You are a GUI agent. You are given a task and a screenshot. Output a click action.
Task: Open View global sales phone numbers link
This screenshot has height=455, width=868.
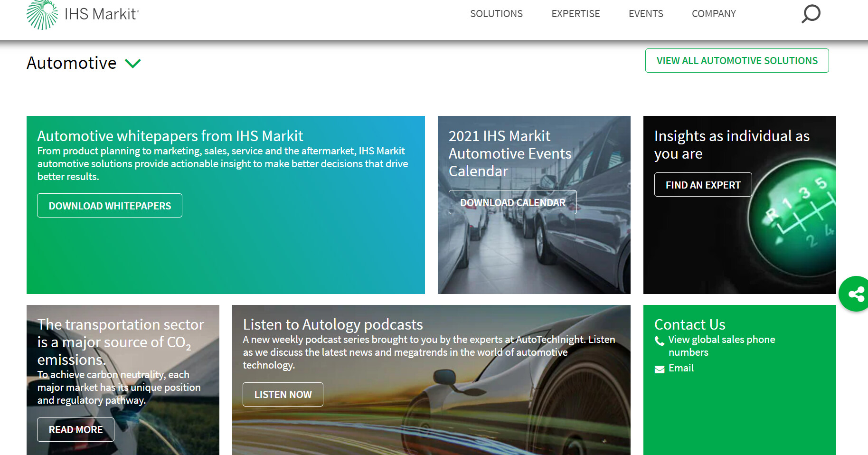click(x=722, y=346)
